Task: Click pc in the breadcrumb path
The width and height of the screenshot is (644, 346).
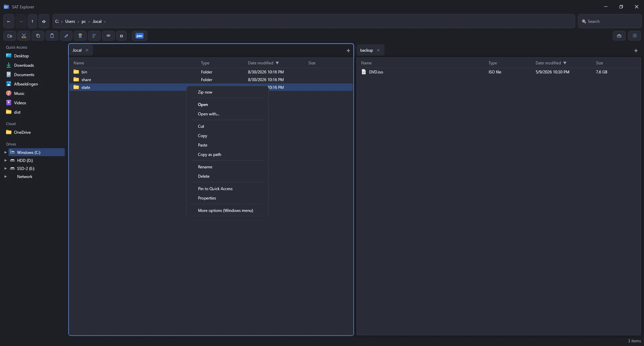Action: [x=84, y=21]
